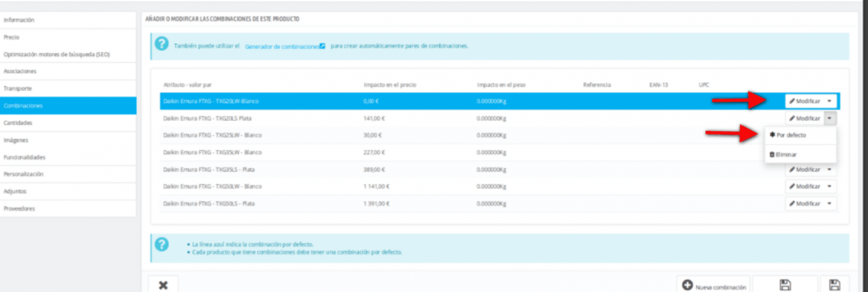
Task: Click the pencil icon on TXG20LW-Blanco Modificar
Action: (x=792, y=101)
